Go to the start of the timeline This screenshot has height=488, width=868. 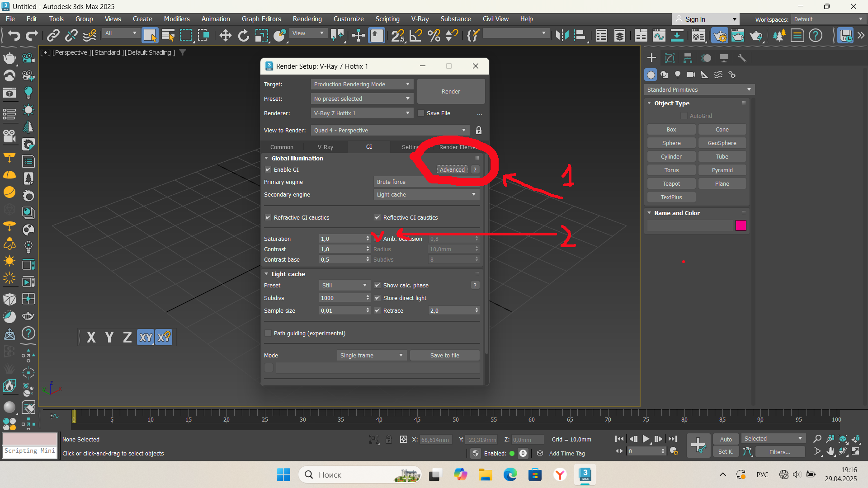point(619,439)
